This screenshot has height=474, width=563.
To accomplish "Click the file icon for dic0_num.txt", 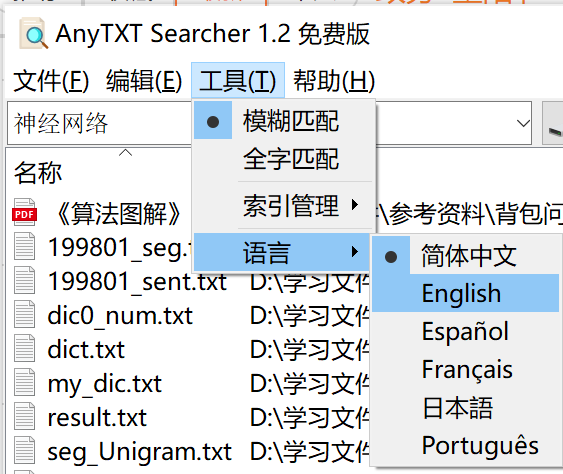I will [24, 315].
